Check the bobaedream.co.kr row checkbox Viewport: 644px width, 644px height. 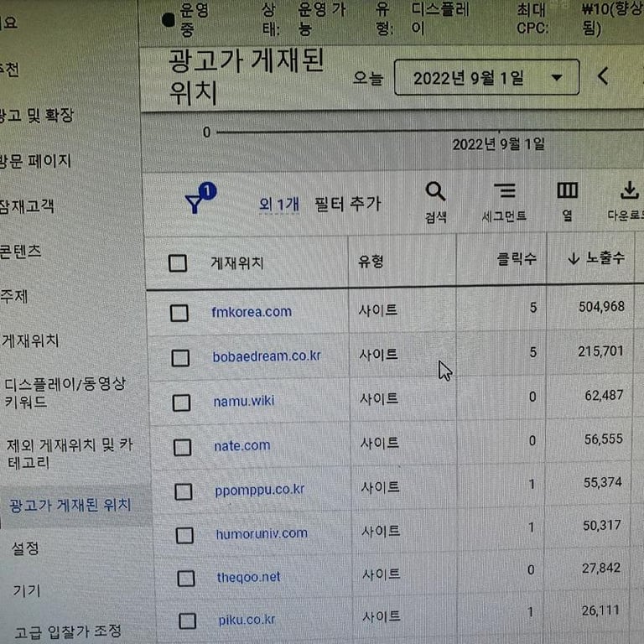pyautogui.click(x=180, y=358)
